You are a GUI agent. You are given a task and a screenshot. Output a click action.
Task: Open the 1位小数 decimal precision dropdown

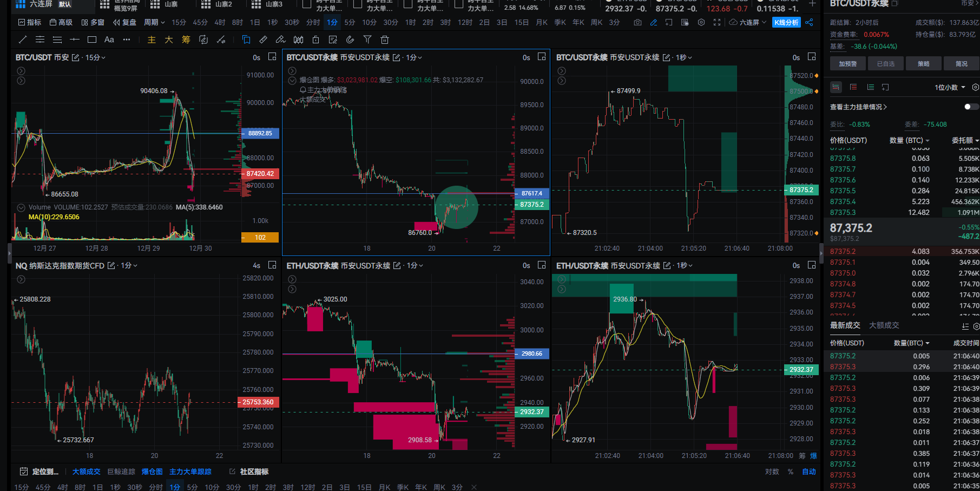tap(950, 87)
